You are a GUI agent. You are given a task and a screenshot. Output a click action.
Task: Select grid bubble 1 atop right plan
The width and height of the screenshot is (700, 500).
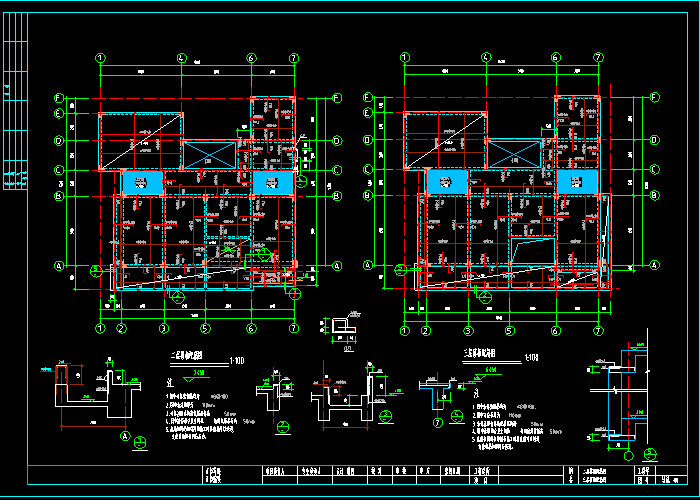[405, 58]
